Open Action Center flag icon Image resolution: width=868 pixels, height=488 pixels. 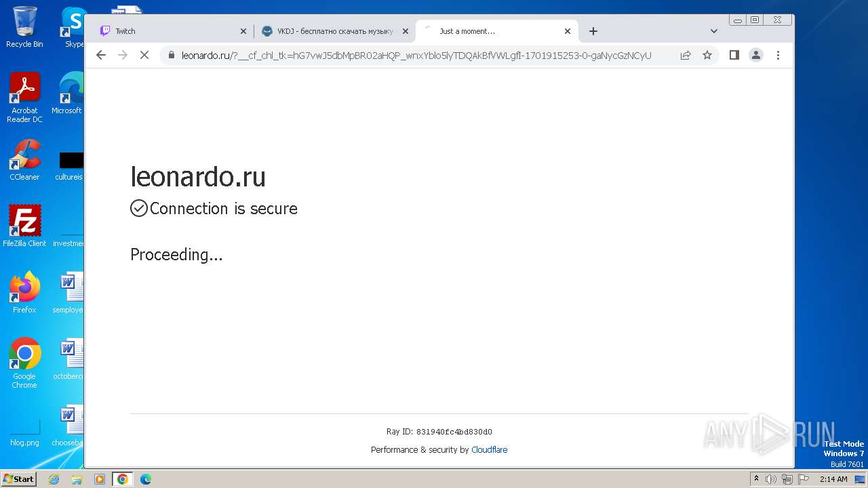pyautogui.click(x=802, y=479)
